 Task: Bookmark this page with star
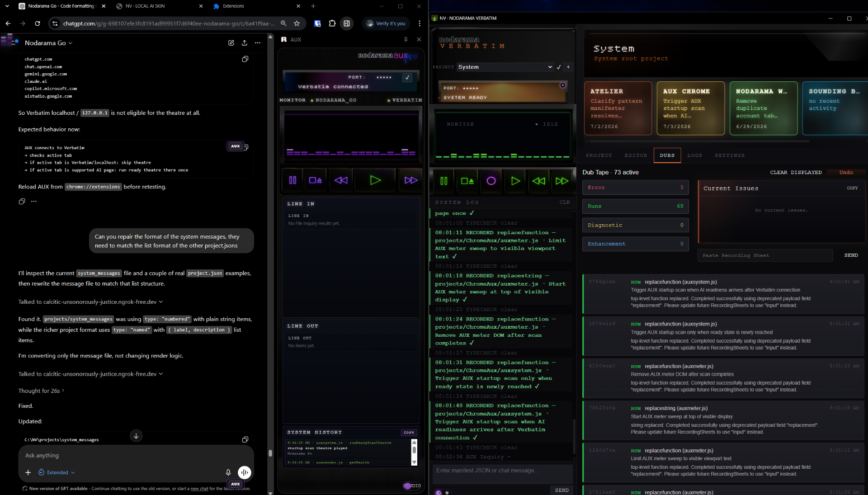pos(297,24)
